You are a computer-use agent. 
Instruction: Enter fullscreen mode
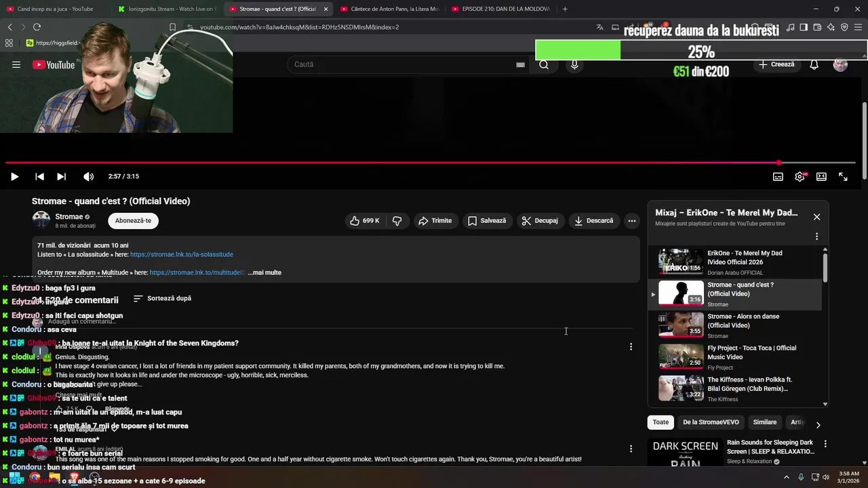point(843,176)
